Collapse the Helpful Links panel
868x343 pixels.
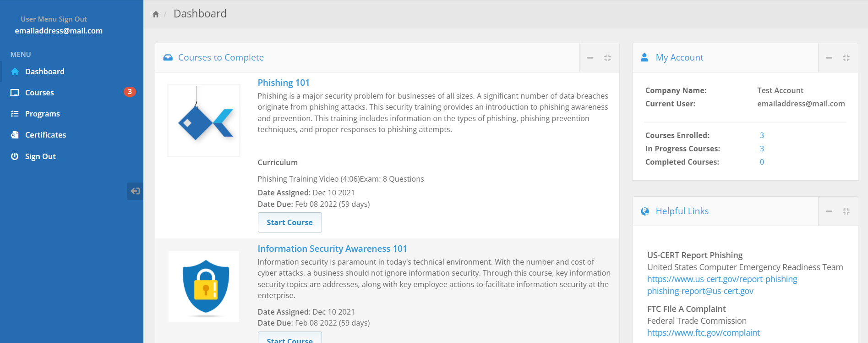tap(829, 211)
